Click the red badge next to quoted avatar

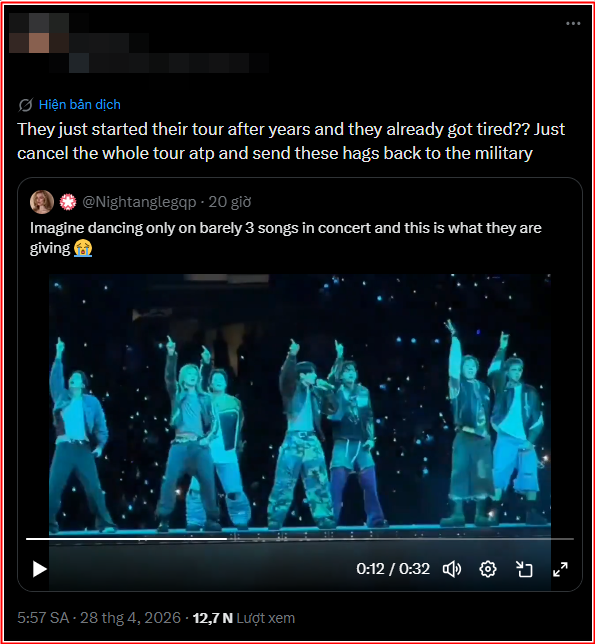[68, 202]
